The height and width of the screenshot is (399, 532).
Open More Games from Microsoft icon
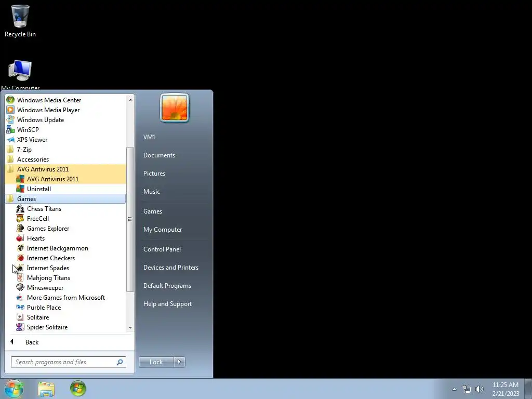tap(20, 297)
